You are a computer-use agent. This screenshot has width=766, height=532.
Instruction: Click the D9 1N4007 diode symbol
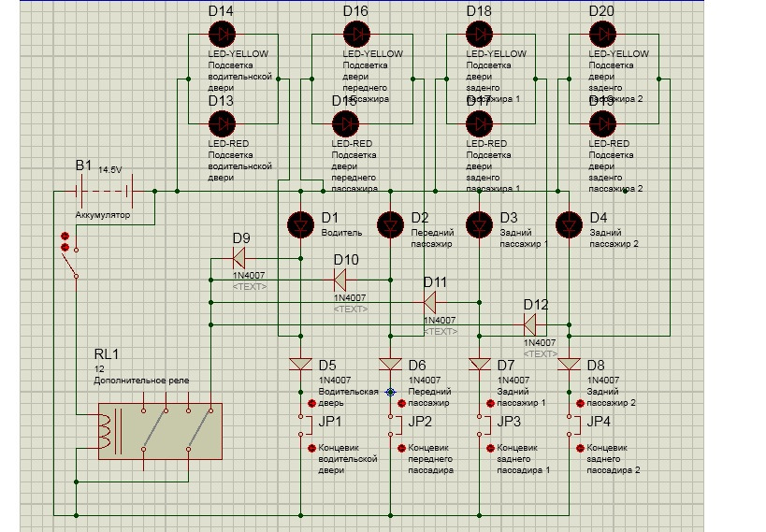(x=238, y=258)
